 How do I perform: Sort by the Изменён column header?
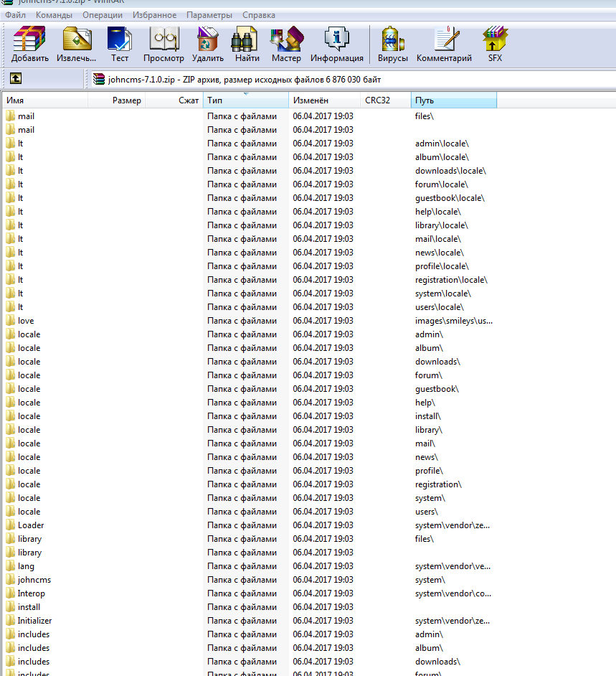coord(324,100)
